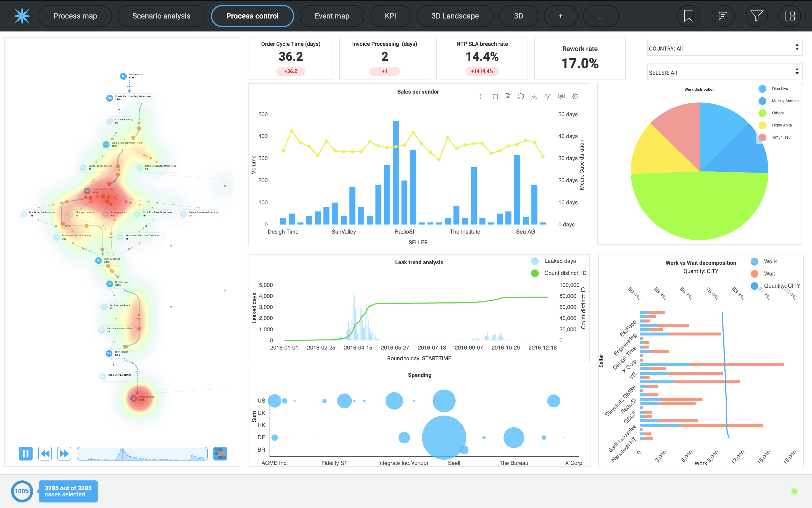
Task: Open the global filter icon top right
Action: pyautogui.click(x=756, y=16)
